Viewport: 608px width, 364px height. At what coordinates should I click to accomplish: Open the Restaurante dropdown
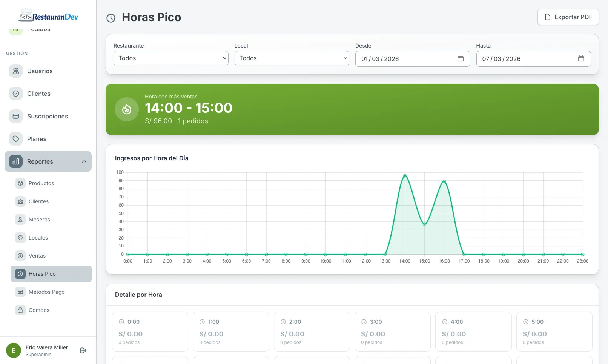[171, 58]
